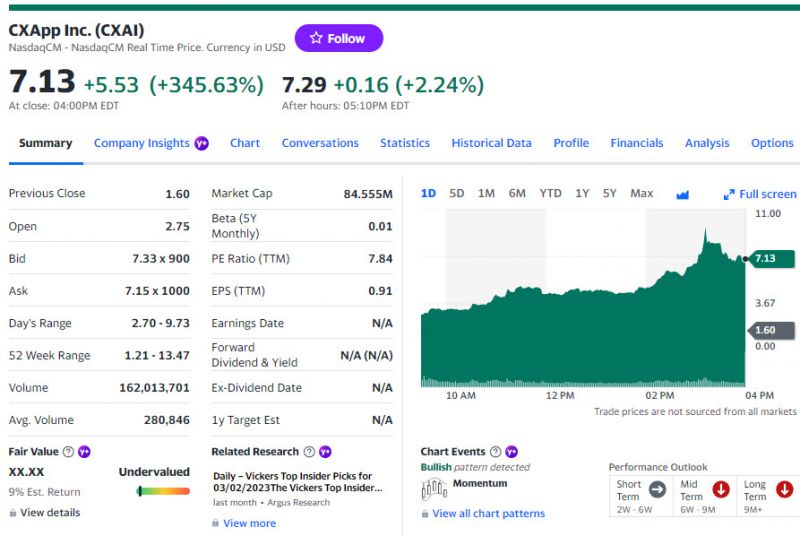Click the fair value gradient bar
The image size is (800, 536).
pyautogui.click(x=163, y=492)
